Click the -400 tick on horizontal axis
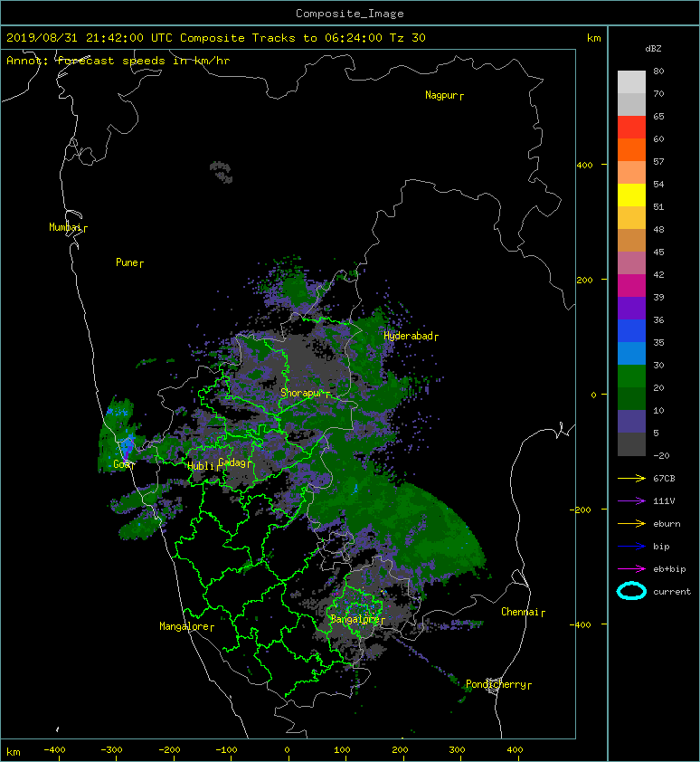This screenshot has width=700, height=762. point(54,750)
